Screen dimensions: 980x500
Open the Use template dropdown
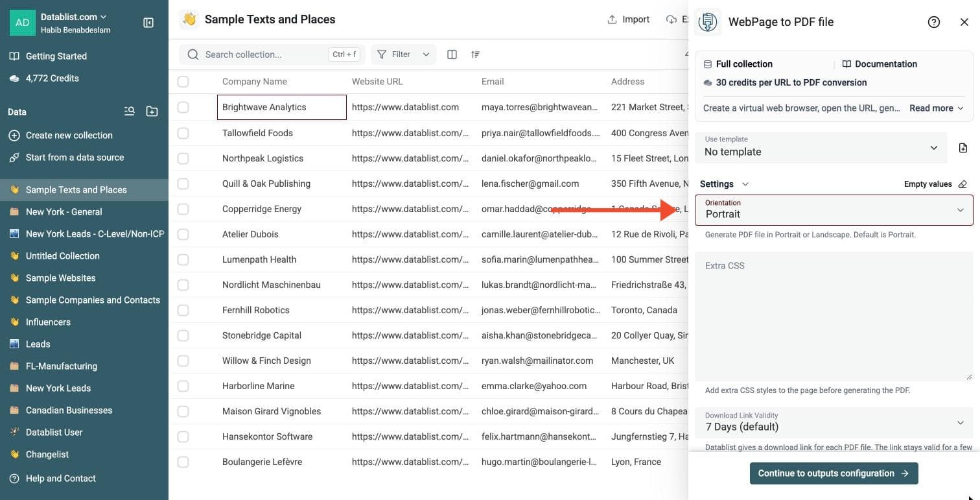coord(821,147)
